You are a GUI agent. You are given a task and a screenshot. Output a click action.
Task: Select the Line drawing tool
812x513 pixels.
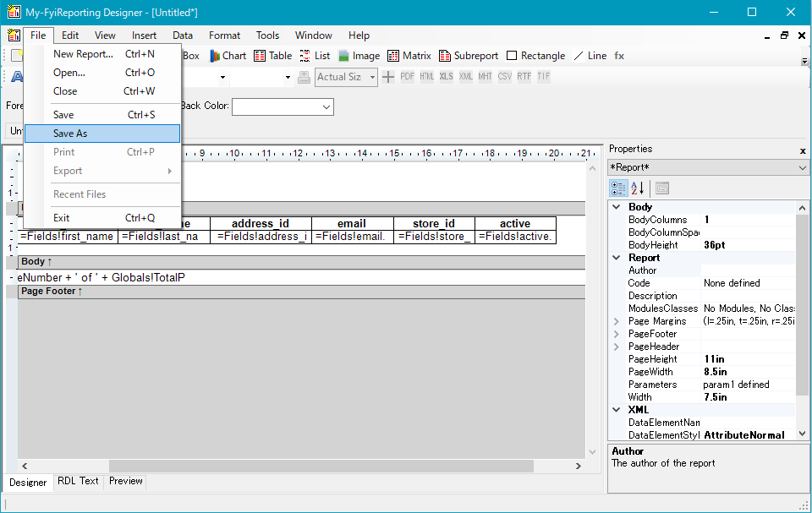pyautogui.click(x=590, y=56)
